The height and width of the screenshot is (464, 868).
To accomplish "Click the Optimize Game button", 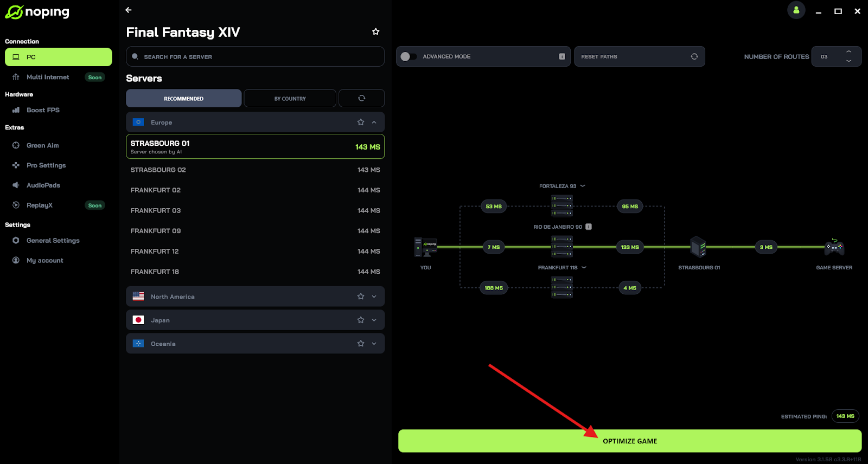I will pos(630,441).
